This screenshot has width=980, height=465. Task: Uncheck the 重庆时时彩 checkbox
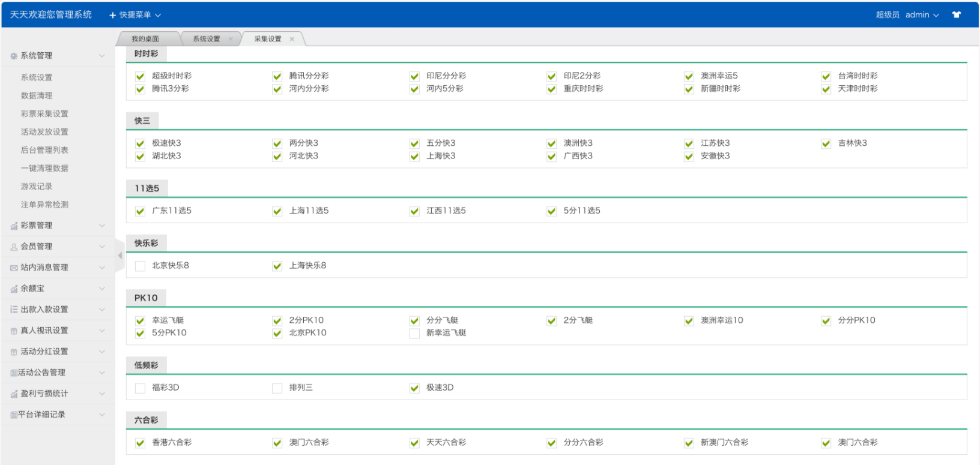551,89
